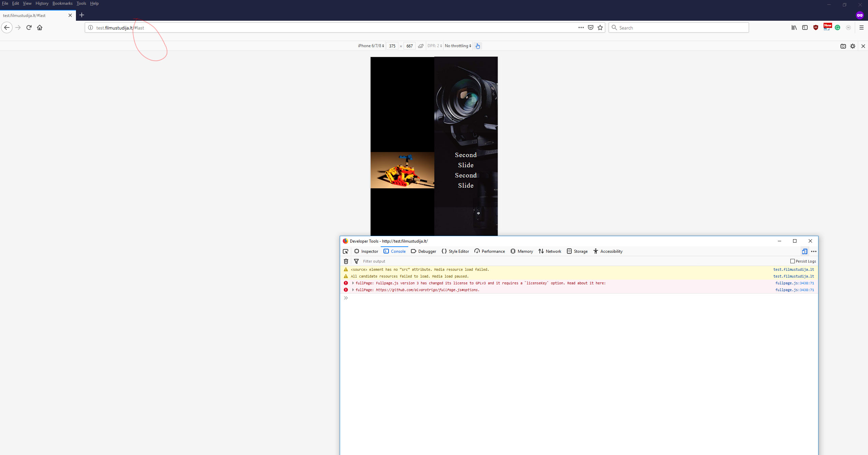Open the uBlock Origin extension
This screenshot has height=455, width=868.
[816, 27]
